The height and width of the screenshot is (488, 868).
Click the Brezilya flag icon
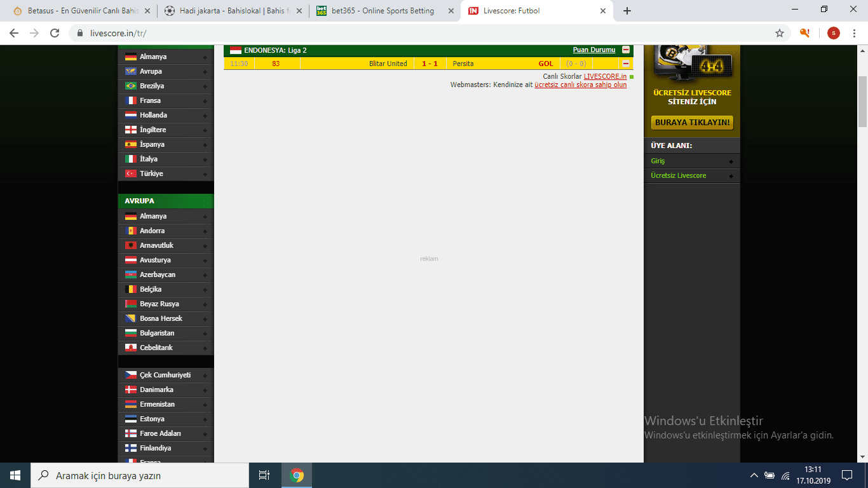pyautogui.click(x=131, y=86)
